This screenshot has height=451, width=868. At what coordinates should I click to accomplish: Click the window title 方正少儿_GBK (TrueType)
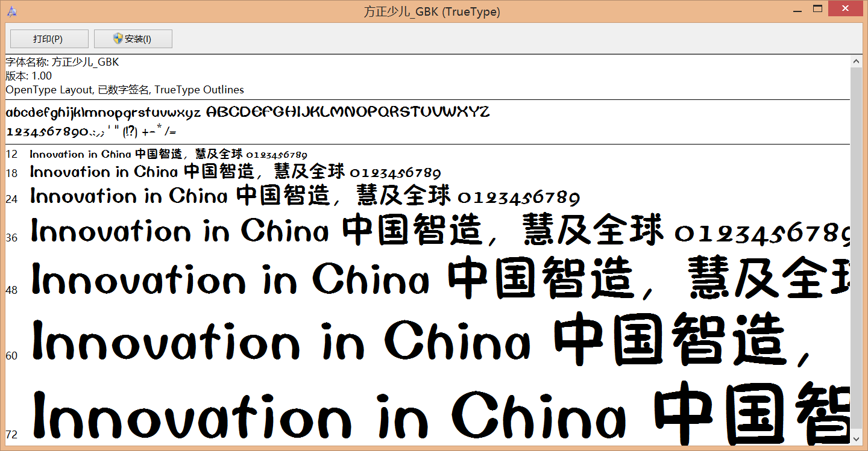coord(432,11)
